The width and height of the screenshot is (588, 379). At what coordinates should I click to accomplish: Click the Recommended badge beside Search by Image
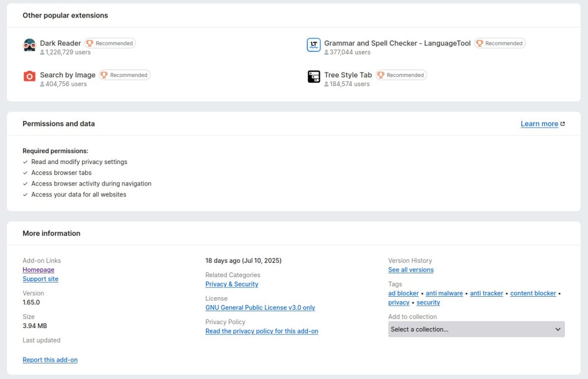tap(124, 75)
